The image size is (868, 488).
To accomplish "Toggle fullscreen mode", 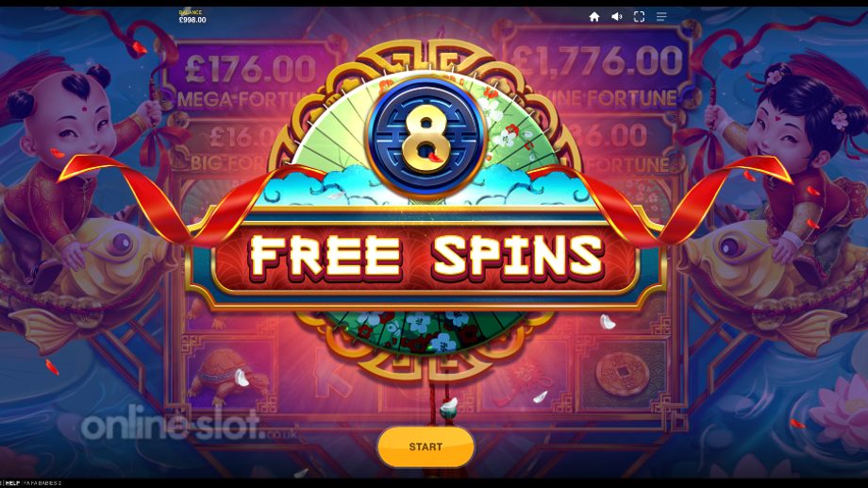I will point(639,17).
